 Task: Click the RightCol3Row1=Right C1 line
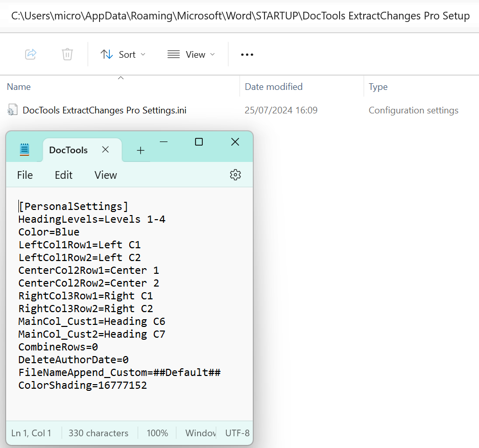(86, 296)
